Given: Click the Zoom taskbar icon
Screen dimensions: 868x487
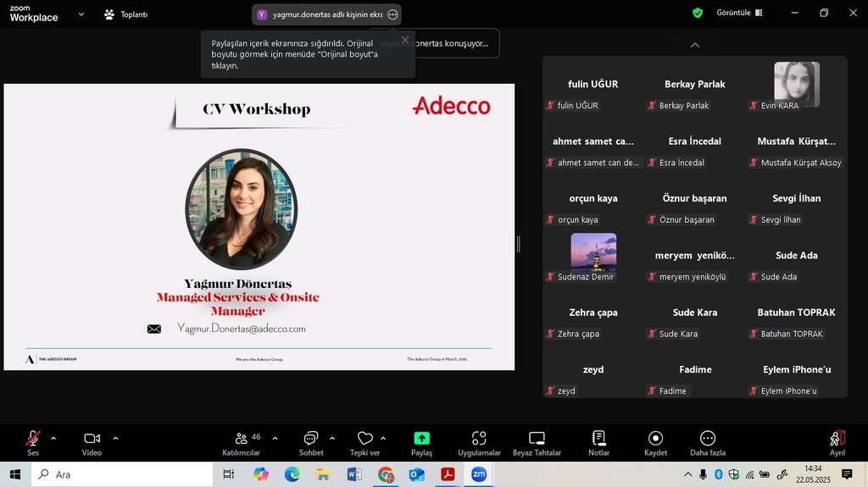Looking at the screenshot, I should point(479,474).
